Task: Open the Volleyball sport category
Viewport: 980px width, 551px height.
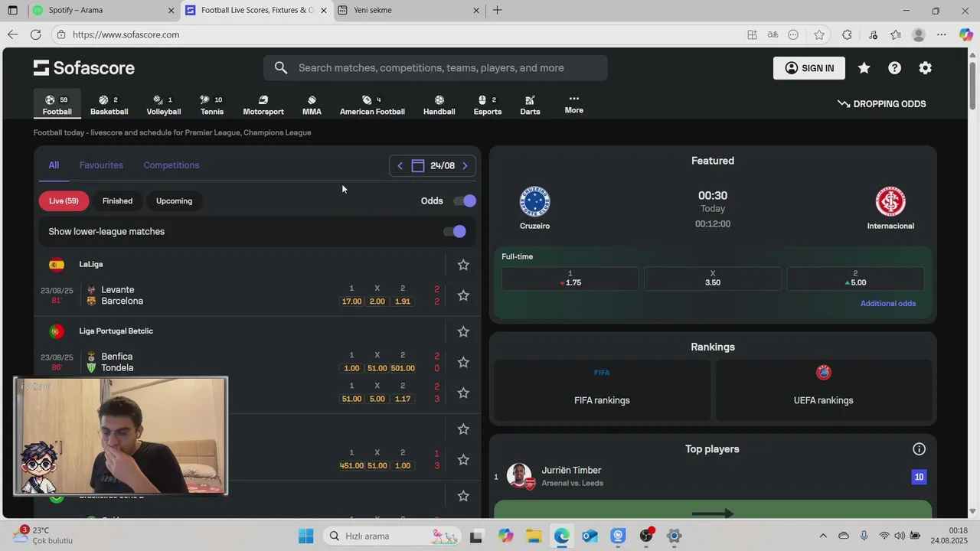Action: (163, 105)
